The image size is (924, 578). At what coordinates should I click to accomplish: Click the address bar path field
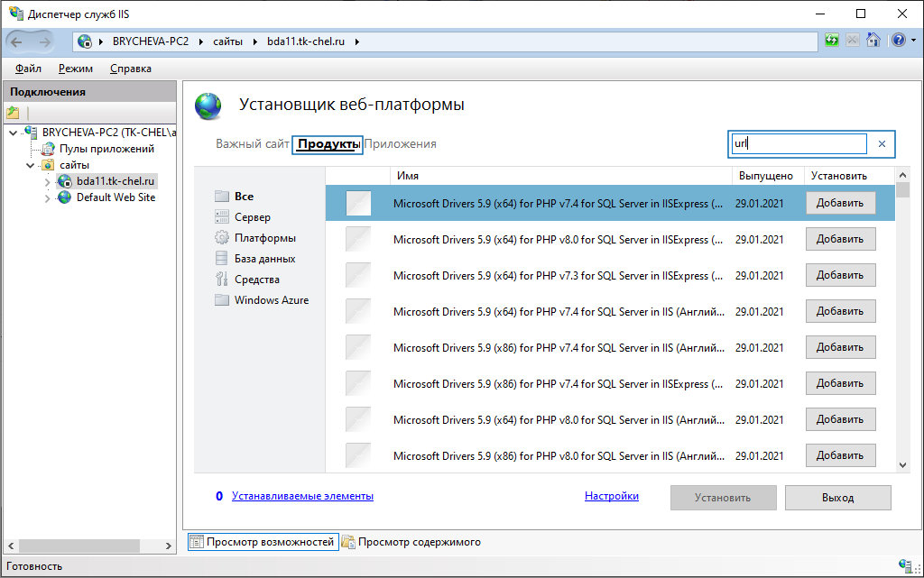click(445, 41)
